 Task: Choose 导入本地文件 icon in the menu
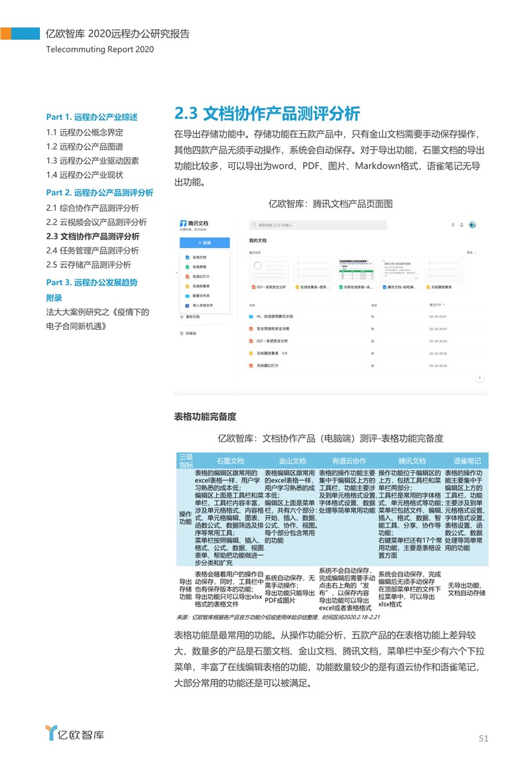(187, 305)
